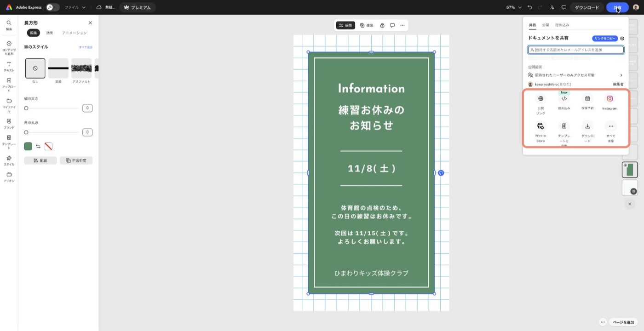
Task: Share to Instagram via its icon
Action: click(x=610, y=98)
